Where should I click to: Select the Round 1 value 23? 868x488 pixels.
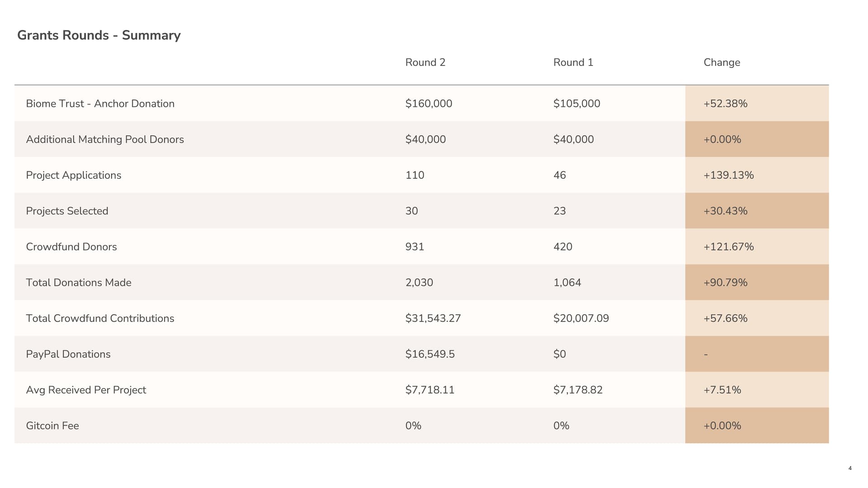559,211
